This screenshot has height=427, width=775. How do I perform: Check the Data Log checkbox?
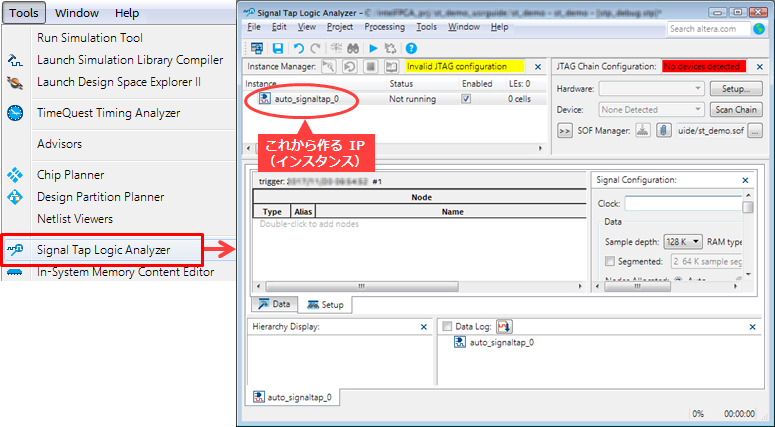(447, 326)
